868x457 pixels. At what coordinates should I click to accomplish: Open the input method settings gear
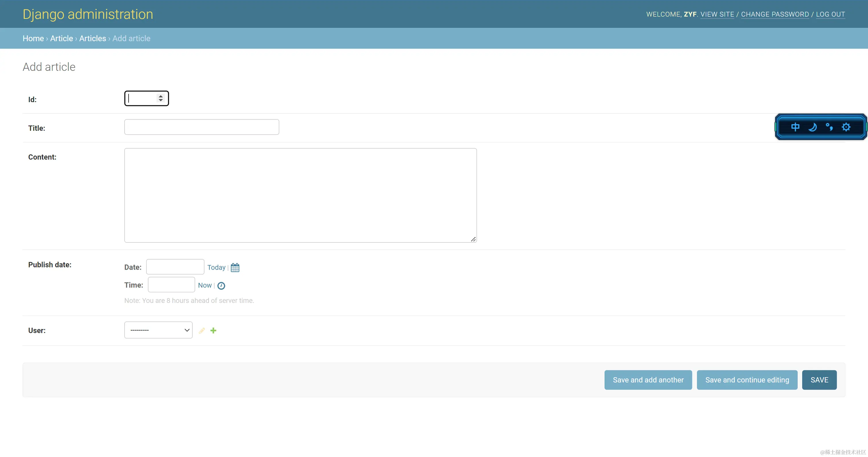point(846,127)
